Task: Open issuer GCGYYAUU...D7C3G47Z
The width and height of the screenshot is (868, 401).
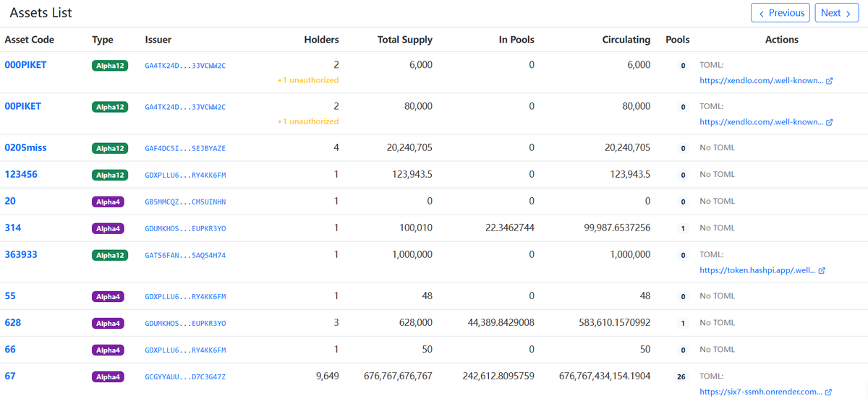Action: [x=185, y=376]
